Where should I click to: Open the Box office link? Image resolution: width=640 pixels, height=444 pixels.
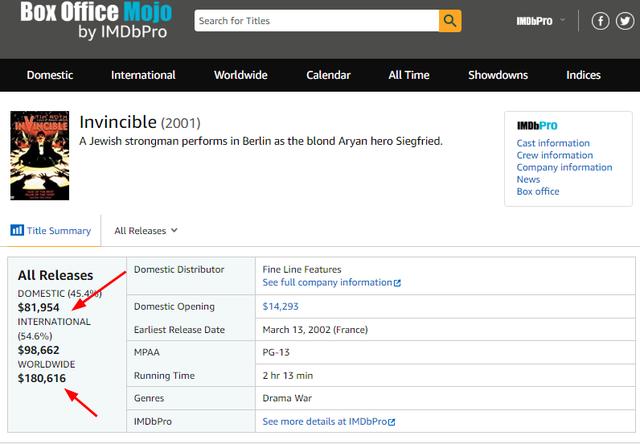(x=538, y=191)
